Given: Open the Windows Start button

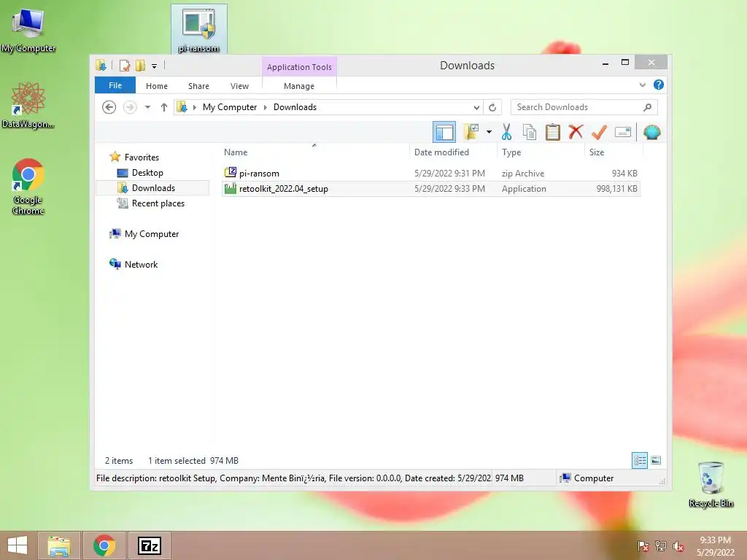Looking at the screenshot, I should (x=18, y=545).
